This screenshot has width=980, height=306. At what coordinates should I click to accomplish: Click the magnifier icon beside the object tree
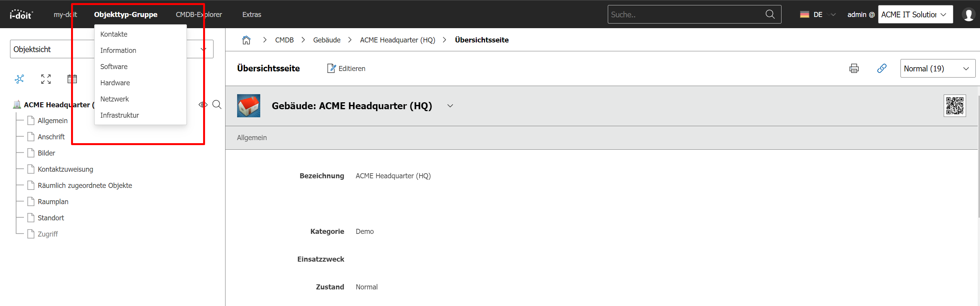pyautogui.click(x=217, y=105)
